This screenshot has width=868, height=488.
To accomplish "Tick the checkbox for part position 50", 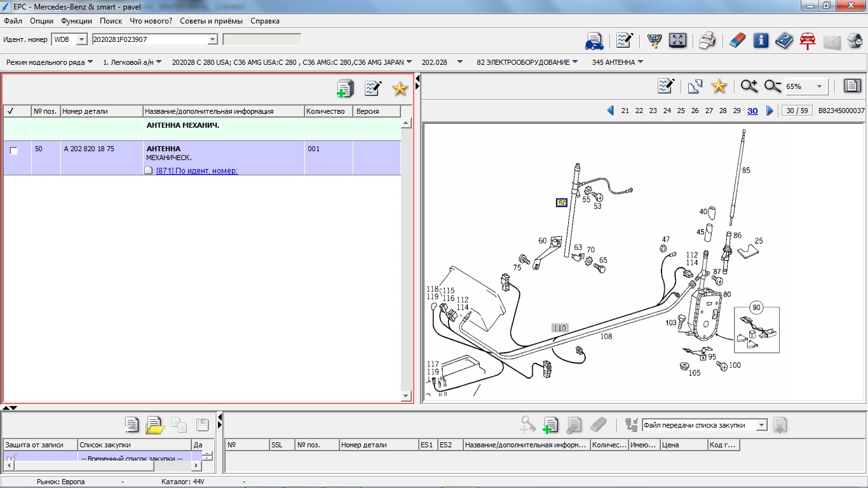I will tap(14, 151).
